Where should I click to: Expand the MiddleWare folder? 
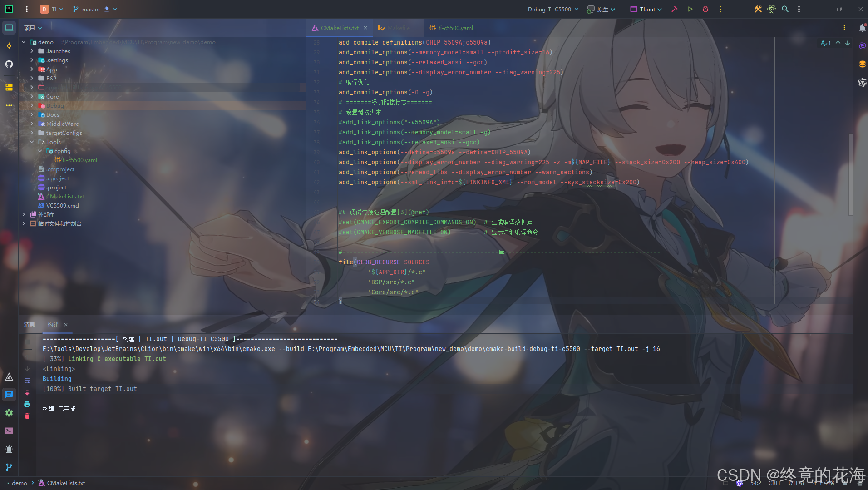32,124
